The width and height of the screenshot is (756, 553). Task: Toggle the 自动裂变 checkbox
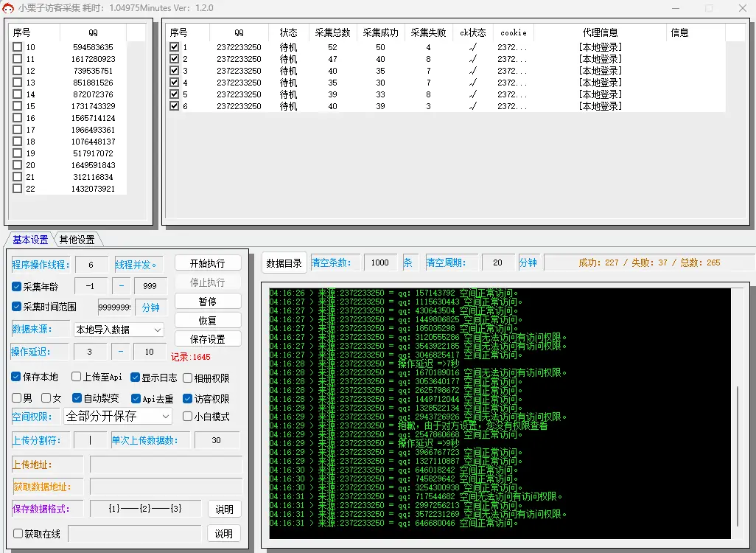[77, 398]
